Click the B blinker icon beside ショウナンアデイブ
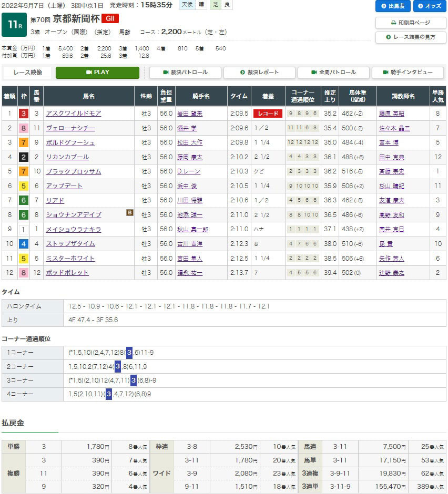 (129, 213)
